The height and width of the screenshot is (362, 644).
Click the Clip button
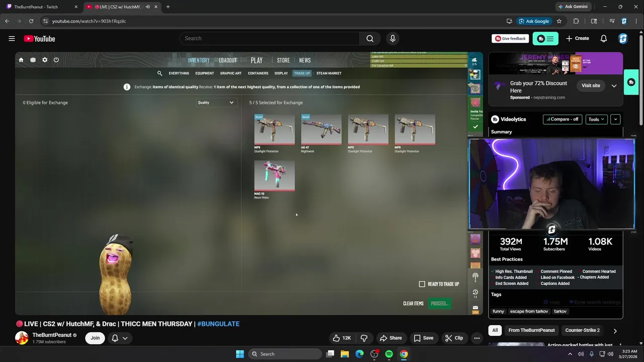pyautogui.click(x=454, y=338)
